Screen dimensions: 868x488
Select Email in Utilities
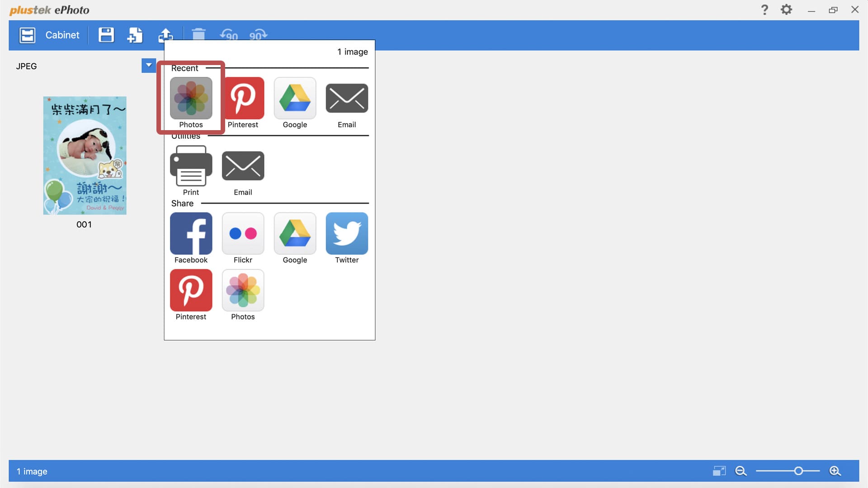(243, 173)
